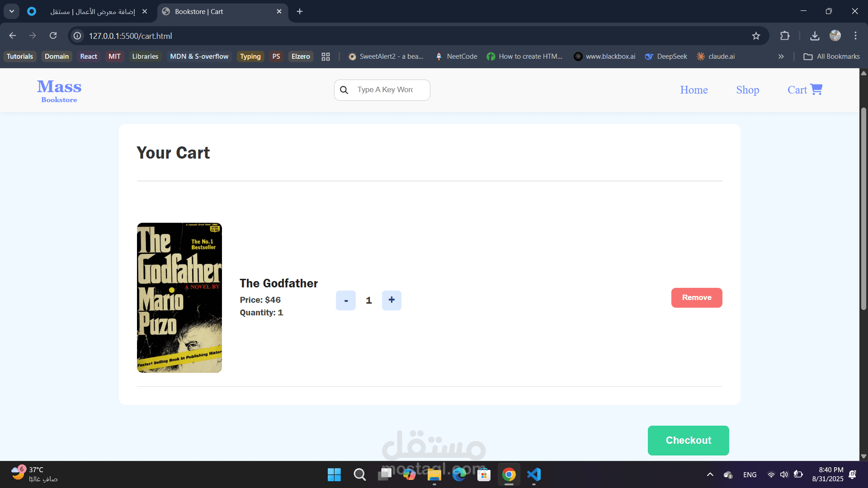Open the Typing bookmark folder

[250, 56]
